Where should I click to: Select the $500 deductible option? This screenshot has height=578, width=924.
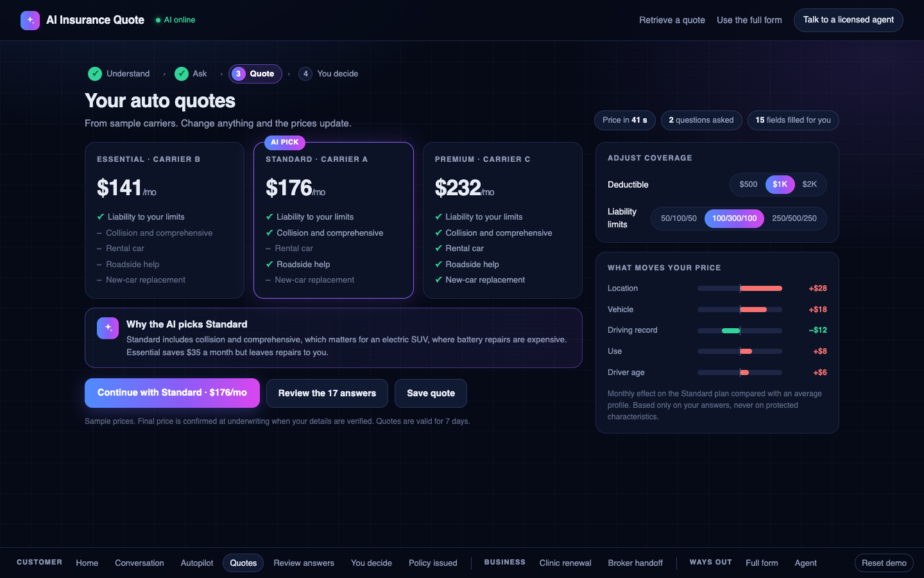click(748, 184)
